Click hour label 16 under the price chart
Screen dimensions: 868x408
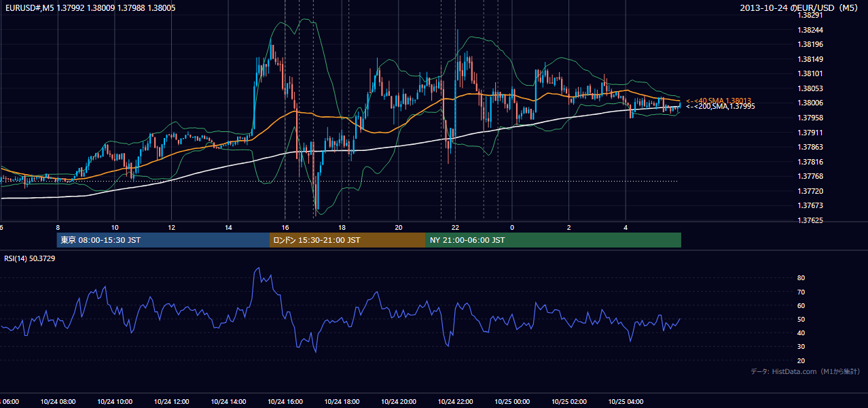(285, 227)
